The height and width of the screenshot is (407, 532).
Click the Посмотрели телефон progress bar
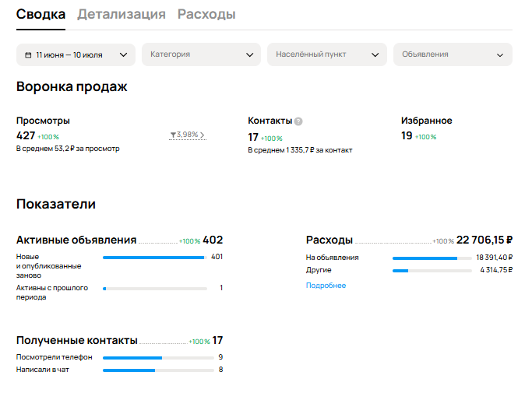(158, 358)
